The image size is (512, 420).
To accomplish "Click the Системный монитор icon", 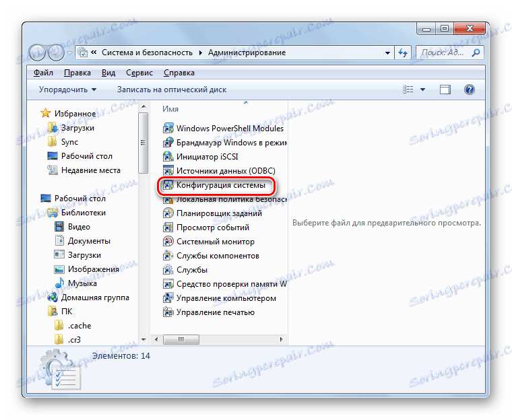I will click(x=168, y=242).
